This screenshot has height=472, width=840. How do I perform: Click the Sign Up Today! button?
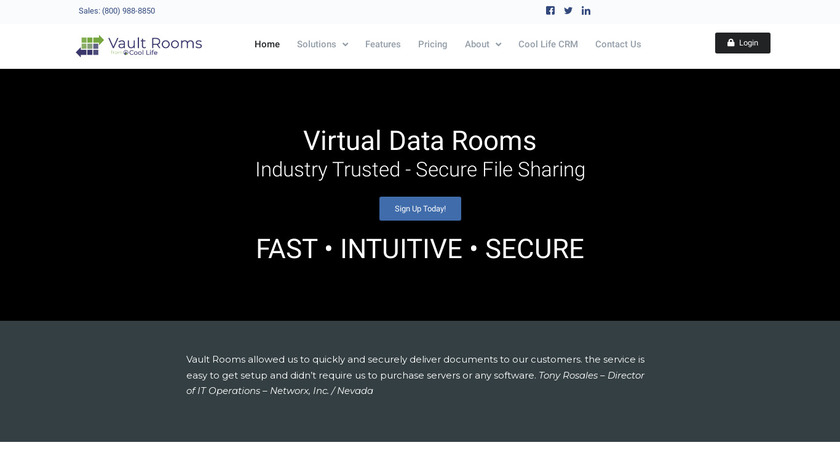coord(420,209)
